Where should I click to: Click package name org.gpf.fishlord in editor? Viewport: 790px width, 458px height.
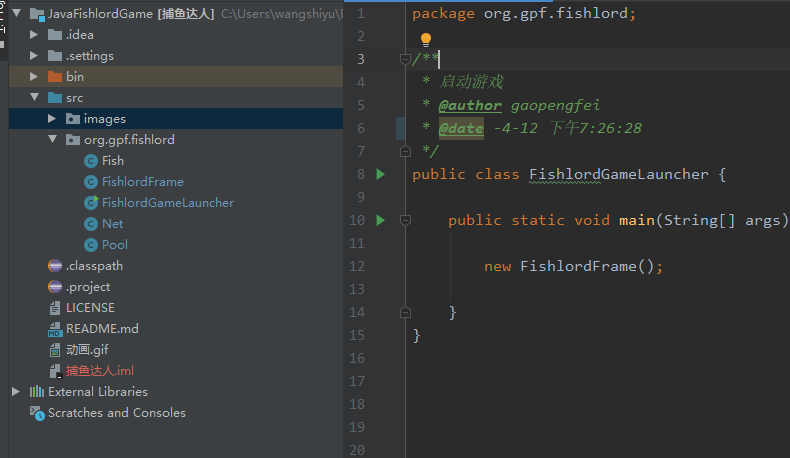(x=556, y=14)
